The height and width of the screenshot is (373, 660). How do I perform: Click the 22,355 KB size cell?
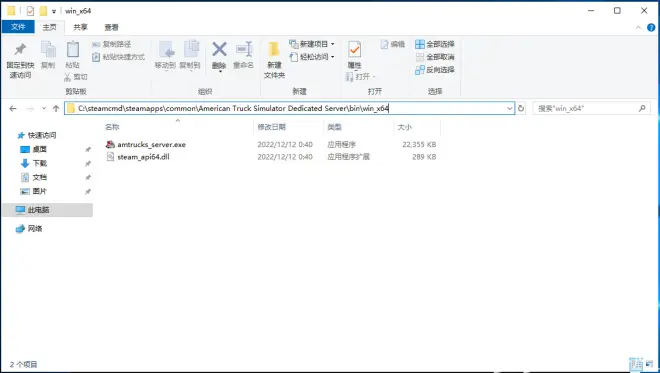click(x=419, y=144)
